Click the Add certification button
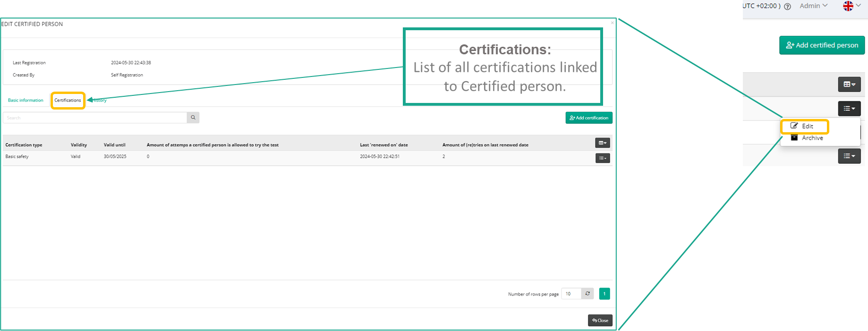868x331 pixels. 589,118
